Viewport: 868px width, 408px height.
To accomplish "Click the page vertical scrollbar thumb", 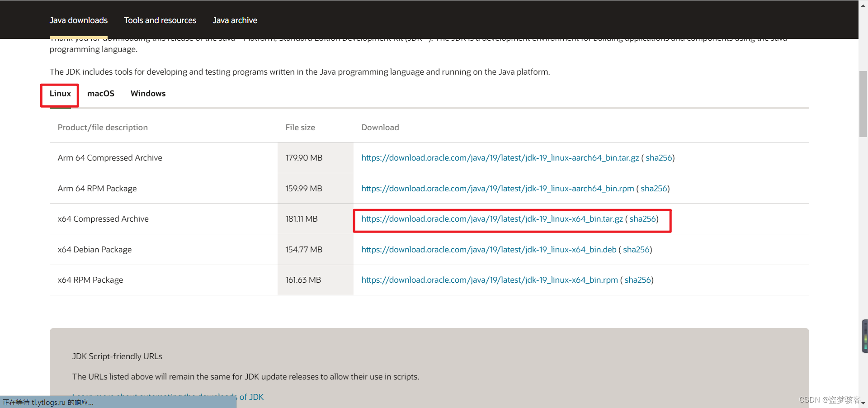I will click(x=863, y=104).
